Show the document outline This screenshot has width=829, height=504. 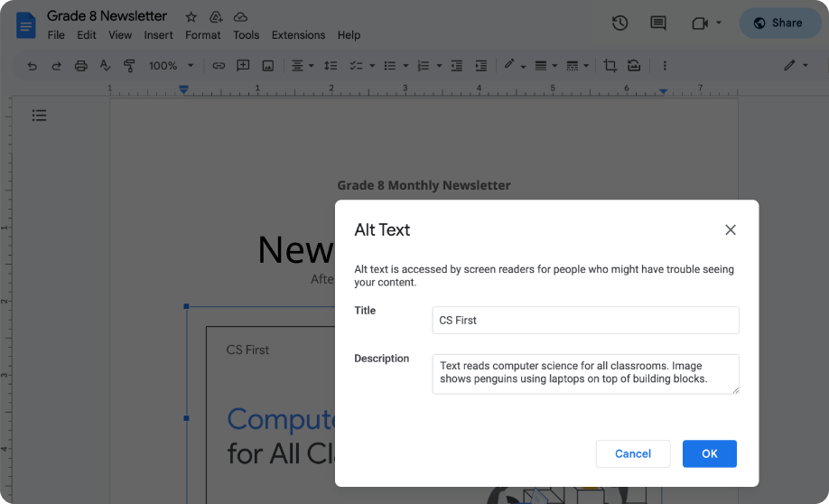point(39,116)
